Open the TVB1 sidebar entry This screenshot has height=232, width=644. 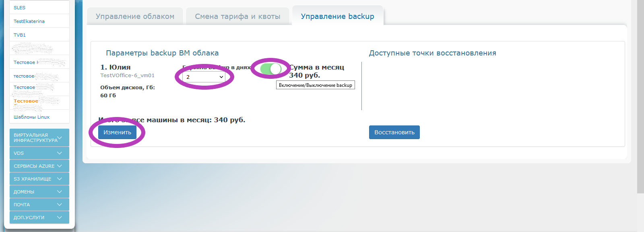[x=20, y=35]
